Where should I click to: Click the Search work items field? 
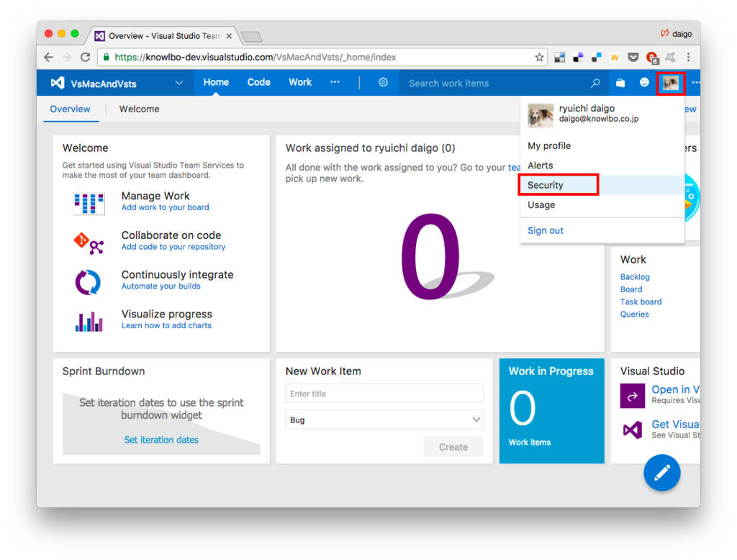tap(494, 83)
